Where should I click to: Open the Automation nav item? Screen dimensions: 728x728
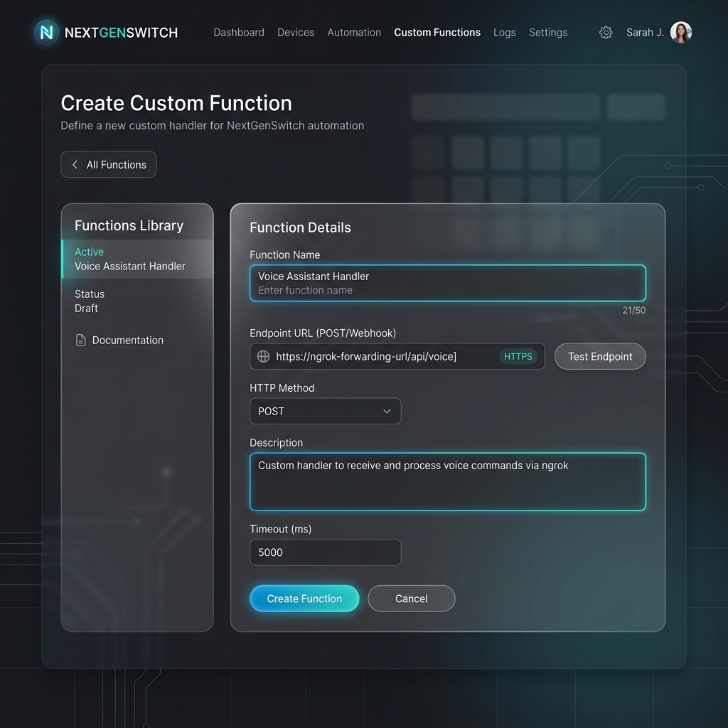354,33
